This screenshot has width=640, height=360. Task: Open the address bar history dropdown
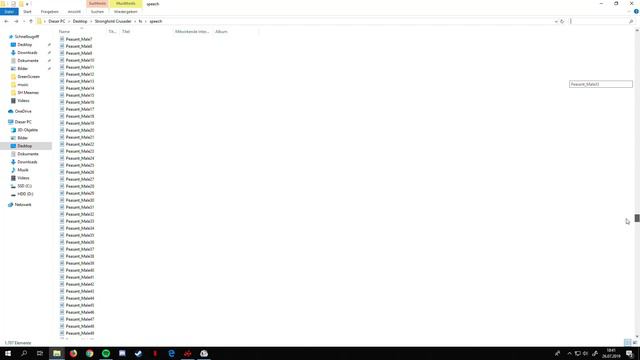(556, 21)
